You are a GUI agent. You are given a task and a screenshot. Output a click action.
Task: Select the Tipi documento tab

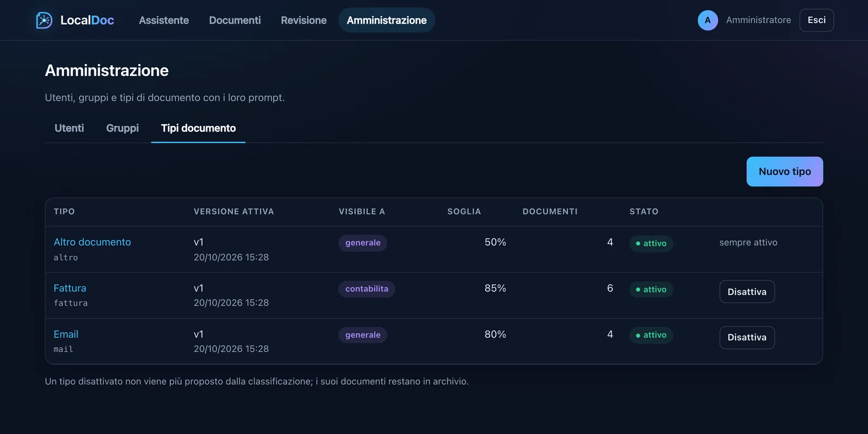[199, 128]
